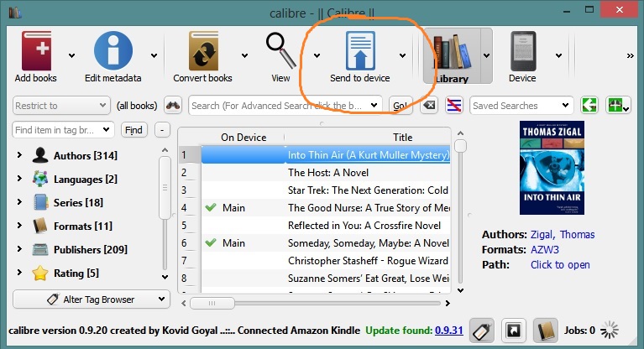Click the Formats brown book icon
Image resolution: width=644 pixels, height=349 pixels.
(40, 226)
